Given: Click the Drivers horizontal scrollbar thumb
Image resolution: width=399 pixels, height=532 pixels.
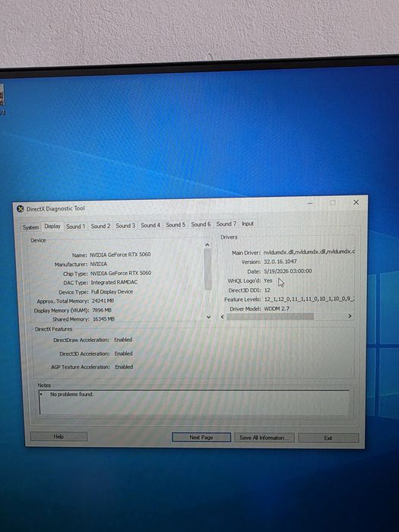Looking at the screenshot, I should (270, 317).
